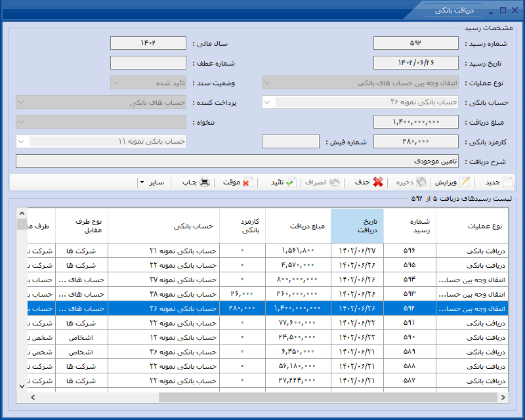Select receipt number ۵۸۷ cell

(409, 381)
